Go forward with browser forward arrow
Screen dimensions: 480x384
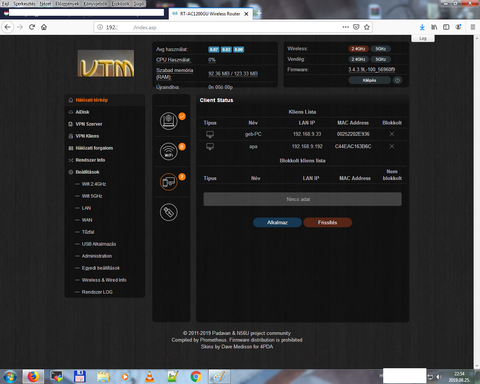[20, 27]
